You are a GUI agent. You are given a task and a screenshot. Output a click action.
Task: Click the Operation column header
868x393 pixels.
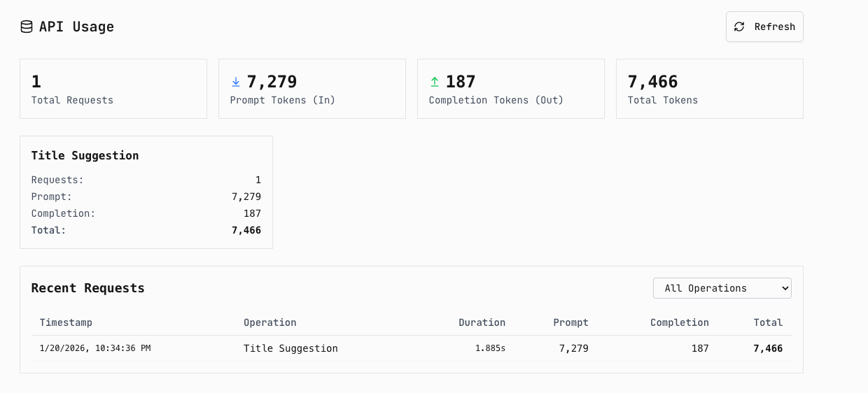tap(270, 322)
